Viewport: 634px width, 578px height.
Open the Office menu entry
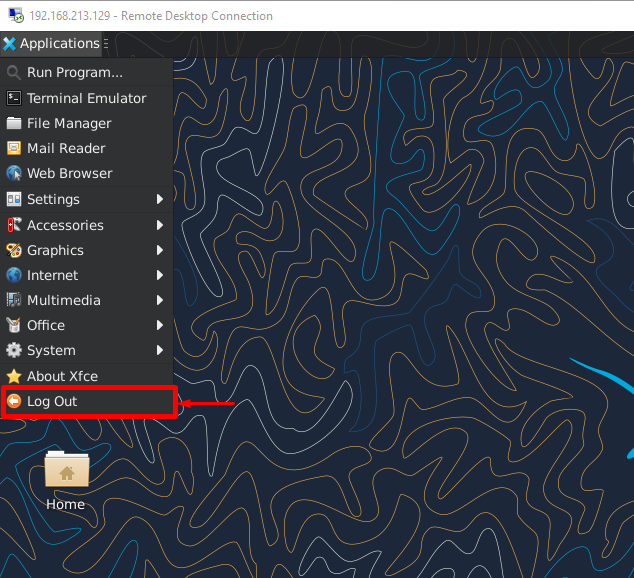point(46,325)
